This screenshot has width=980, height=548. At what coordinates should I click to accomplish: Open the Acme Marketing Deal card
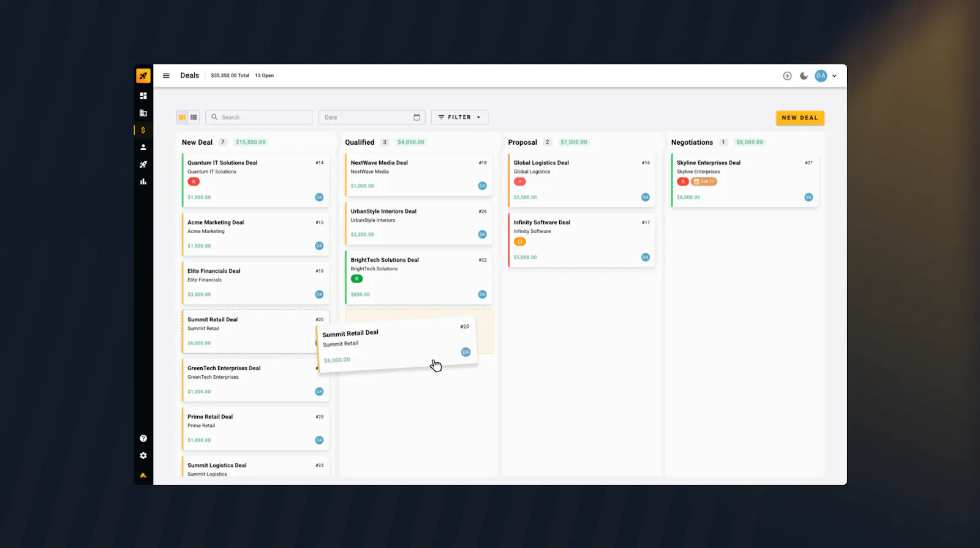(255, 234)
